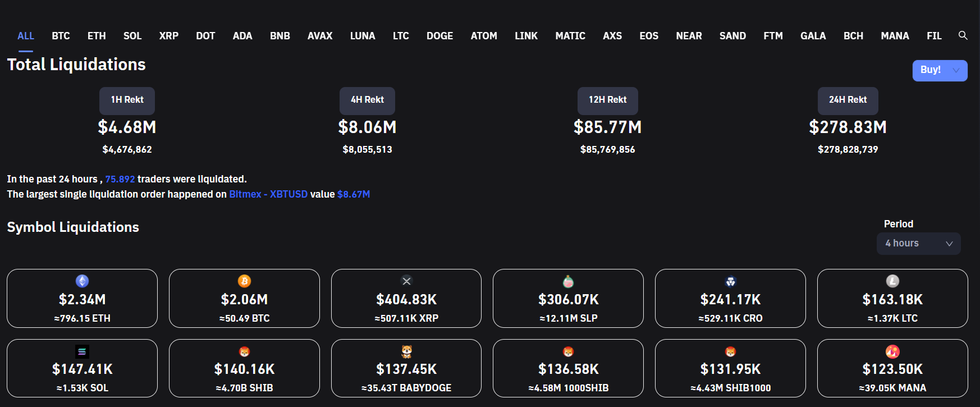
Task: Click the Ethereum coin icon
Action: pyautogui.click(x=83, y=281)
